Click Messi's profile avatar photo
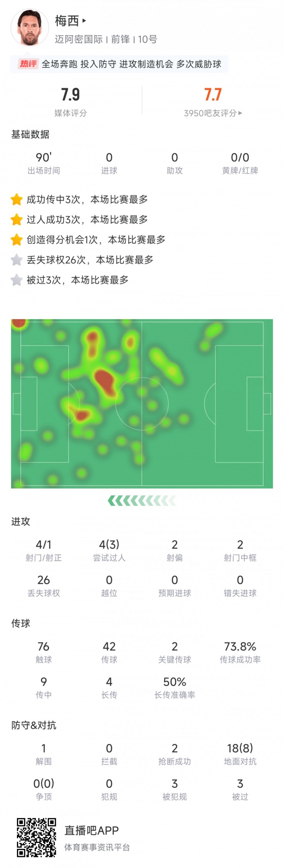Image resolution: width=284 pixels, height=868 pixels. click(x=30, y=27)
